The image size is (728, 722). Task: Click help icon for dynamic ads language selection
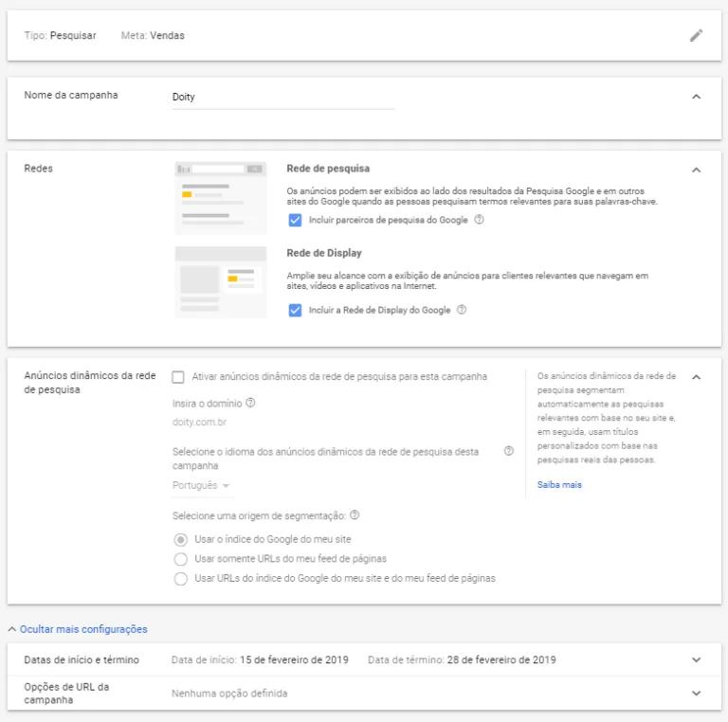click(x=509, y=451)
